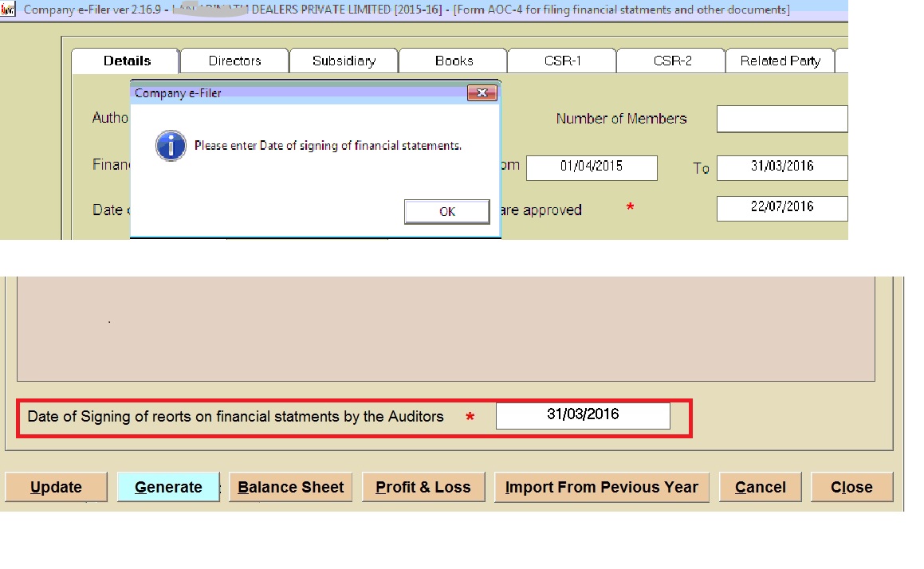Click the approved date field showing 22/07/2016
Screen dimensions: 924x569
[781, 207]
